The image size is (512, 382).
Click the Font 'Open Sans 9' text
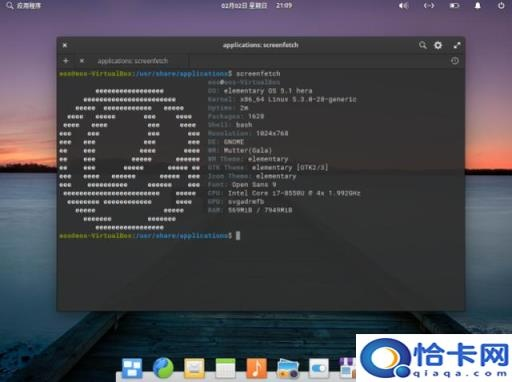(254, 185)
